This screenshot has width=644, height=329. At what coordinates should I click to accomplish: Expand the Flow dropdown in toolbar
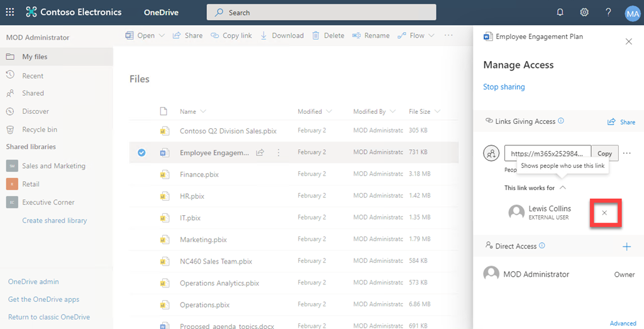pyautogui.click(x=431, y=36)
